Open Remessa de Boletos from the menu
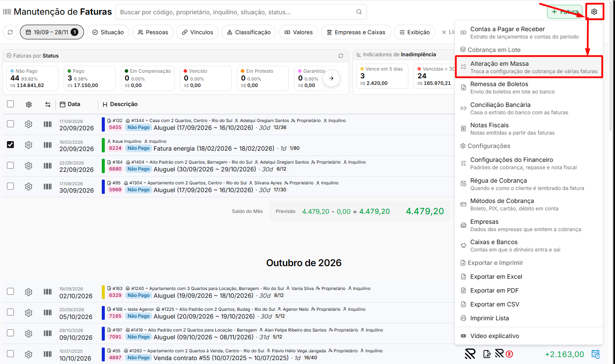This screenshot has height=364, width=615. pyautogui.click(x=529, y=87)
